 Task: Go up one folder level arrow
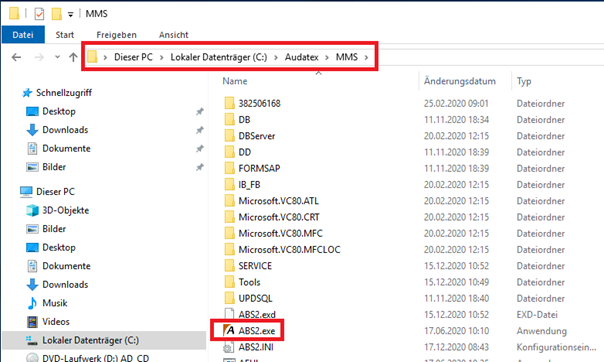point(73,57)
